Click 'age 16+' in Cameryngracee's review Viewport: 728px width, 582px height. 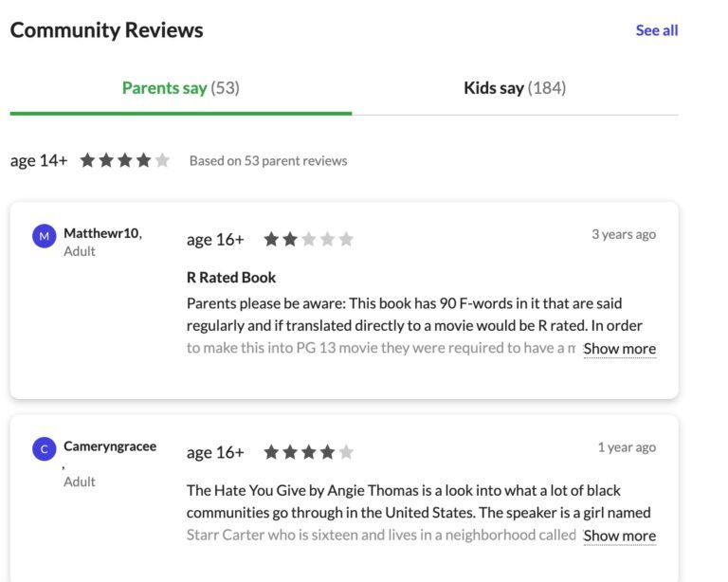[215, 453]
